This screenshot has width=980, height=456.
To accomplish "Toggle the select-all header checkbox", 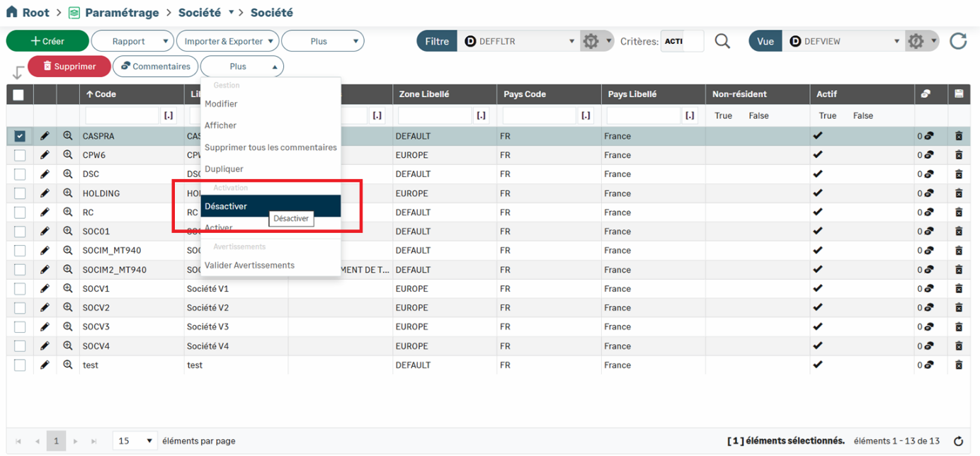I will click(18, 95).
